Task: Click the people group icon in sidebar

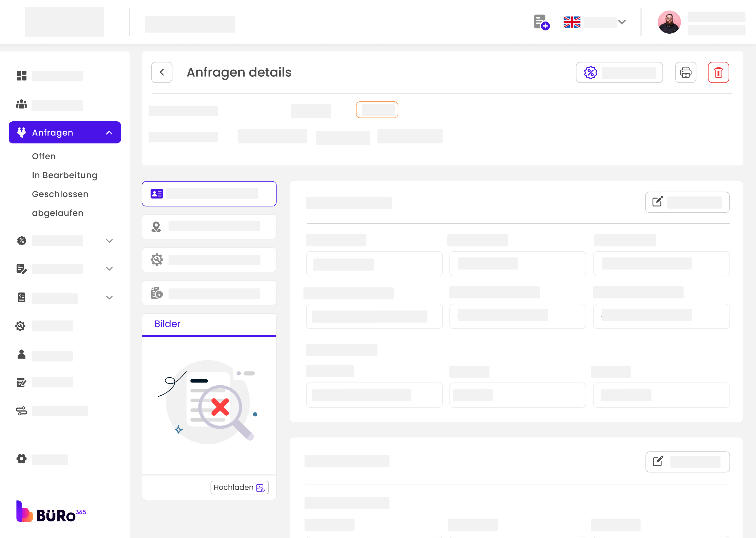Action: point(22,104)
